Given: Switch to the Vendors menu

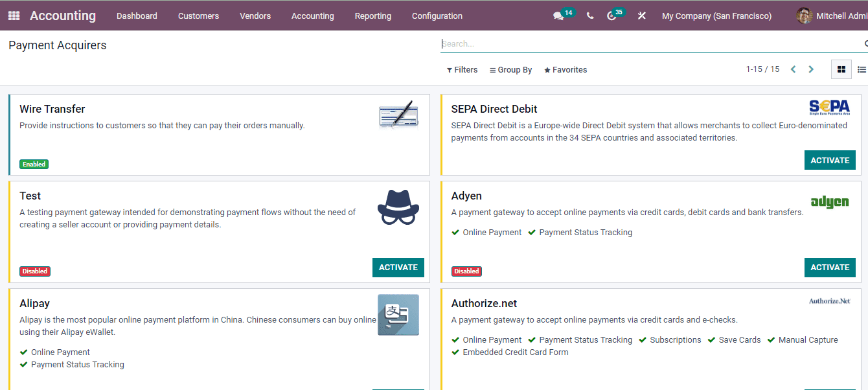Looking at the screenshot, I should [x=255, y=16].
